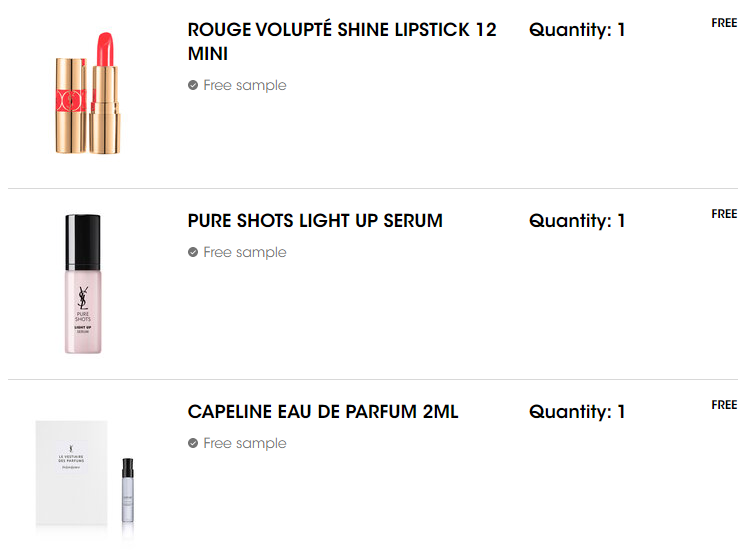The height and width of the screenshot is (560, 750).
Task: Click the white parfum sample card image
Action: (71, 473)
